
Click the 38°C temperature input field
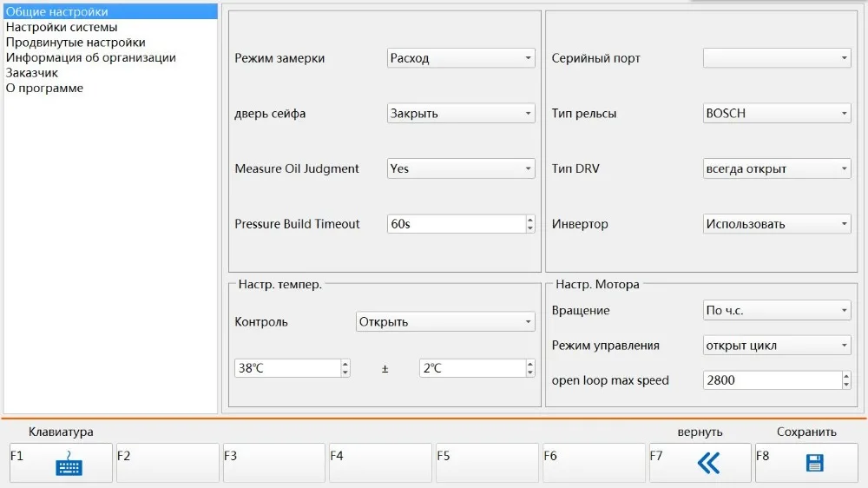[288, 368]
